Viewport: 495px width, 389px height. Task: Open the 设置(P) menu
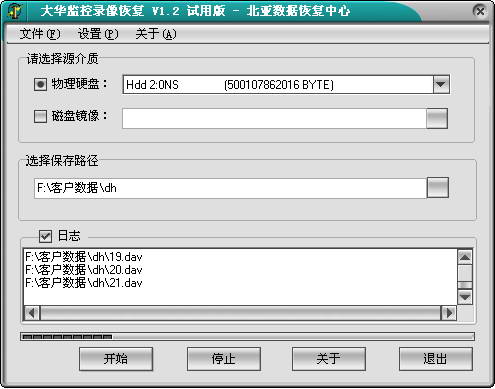click(x=98, y=34)
